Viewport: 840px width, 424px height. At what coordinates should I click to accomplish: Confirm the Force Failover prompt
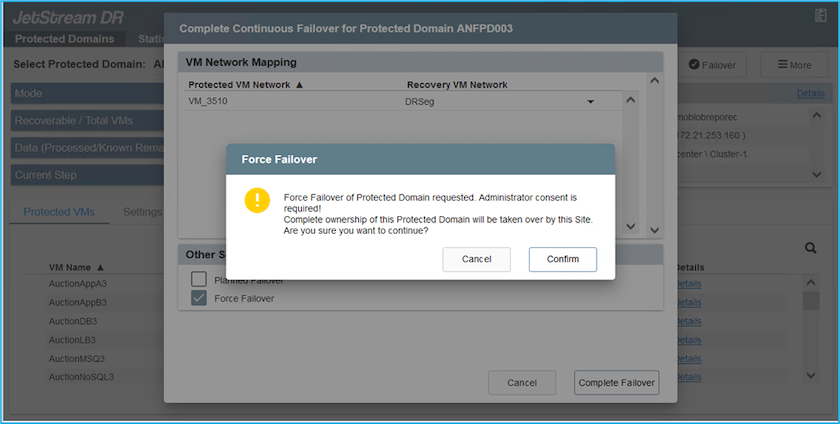tap(562, 259)
